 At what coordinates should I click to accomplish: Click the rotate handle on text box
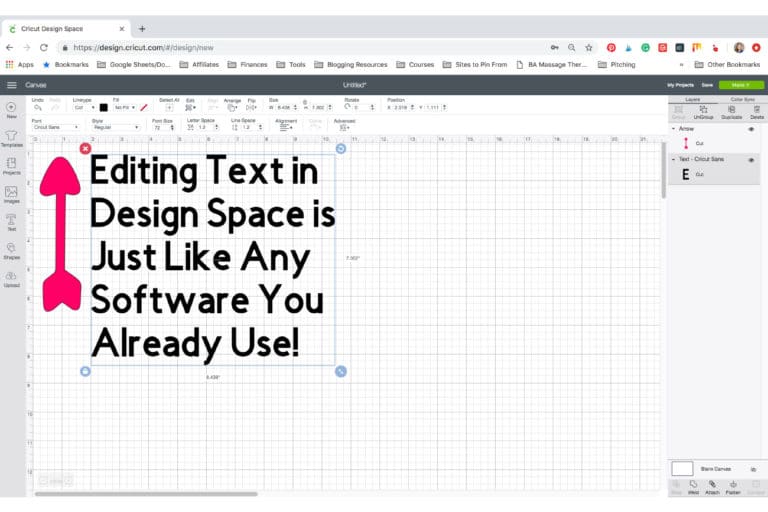[341, 148]
